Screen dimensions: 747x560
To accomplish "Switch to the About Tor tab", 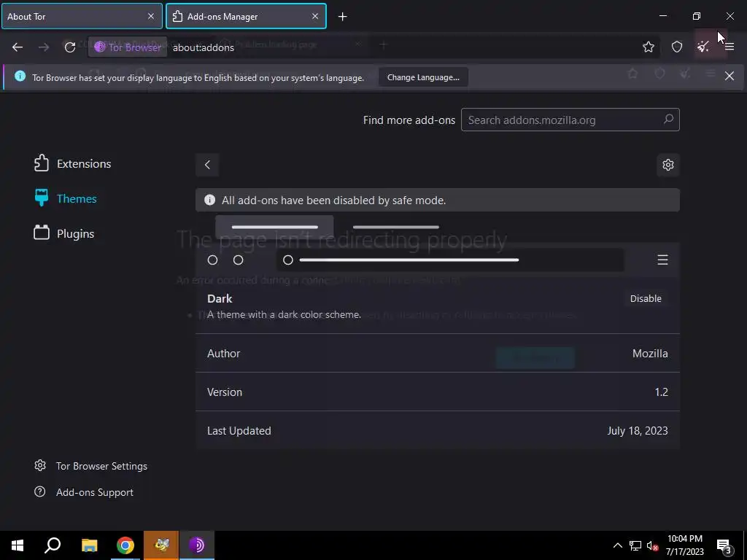I will point(82,16).
